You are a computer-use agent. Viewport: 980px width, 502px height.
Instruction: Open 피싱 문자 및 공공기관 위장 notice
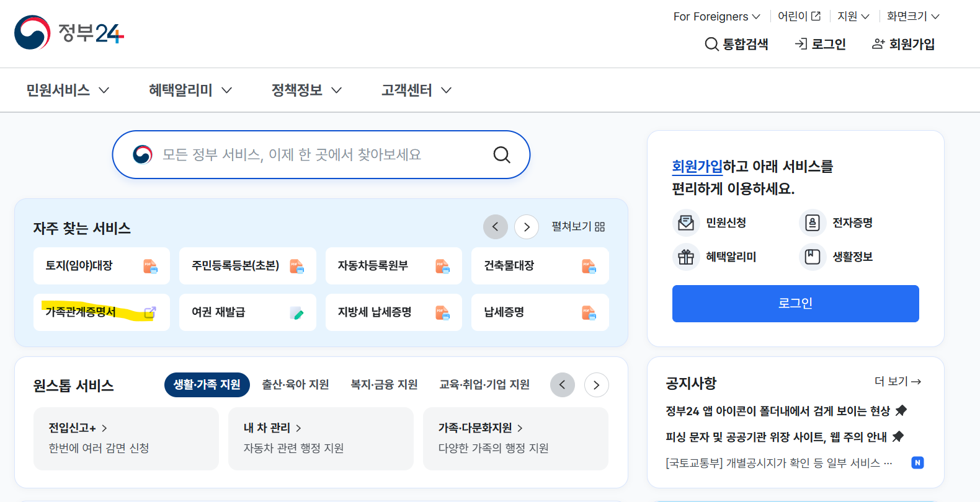tap(776, 437)
